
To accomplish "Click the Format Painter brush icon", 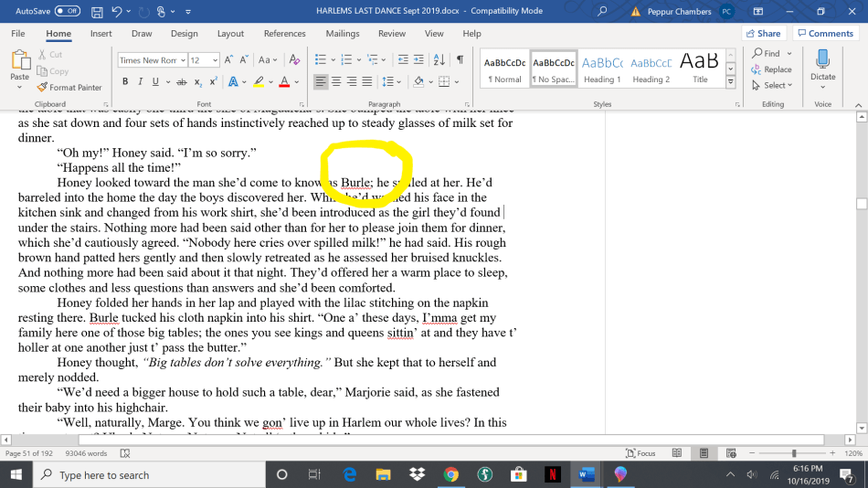I will 42,88.
